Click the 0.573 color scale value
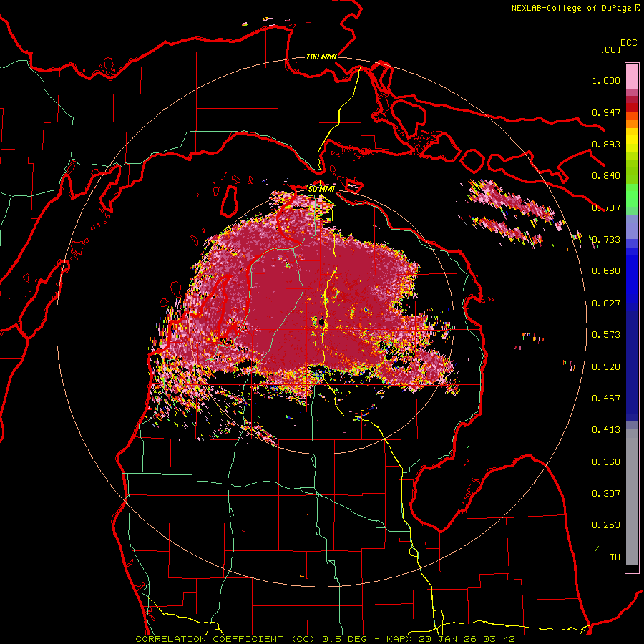 (606, 335)
